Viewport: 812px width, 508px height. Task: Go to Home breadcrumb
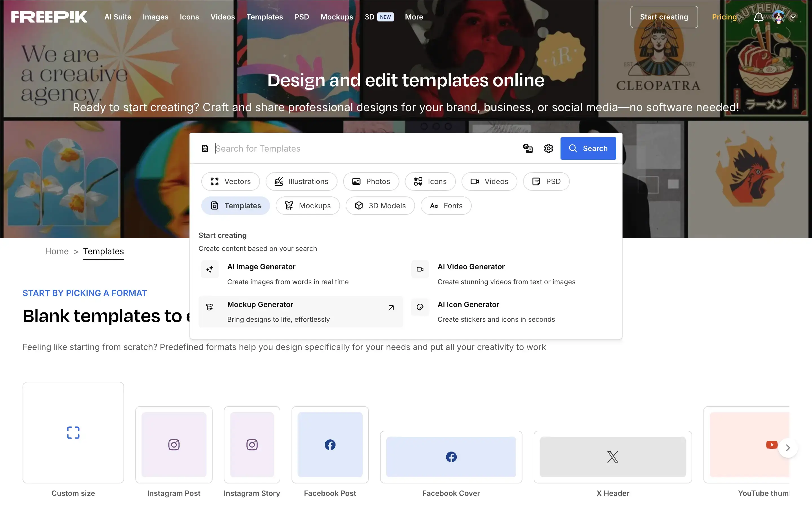(x=57, y=251)
